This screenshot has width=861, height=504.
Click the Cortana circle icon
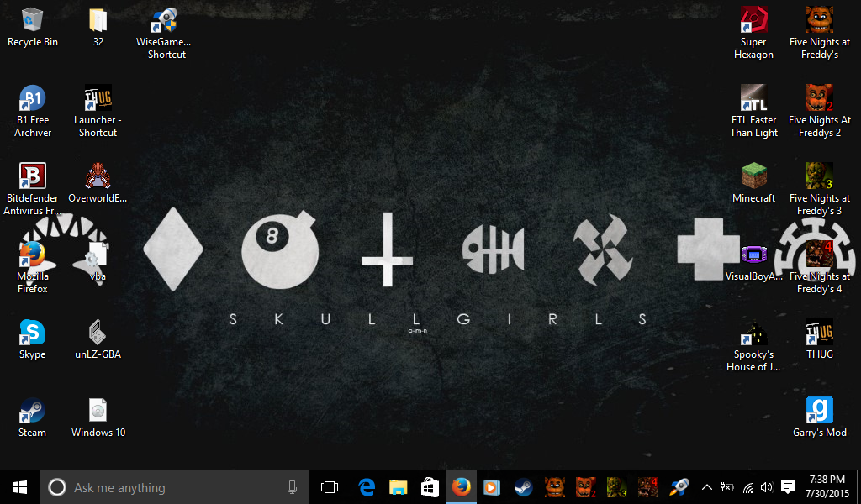click(56, 487)
